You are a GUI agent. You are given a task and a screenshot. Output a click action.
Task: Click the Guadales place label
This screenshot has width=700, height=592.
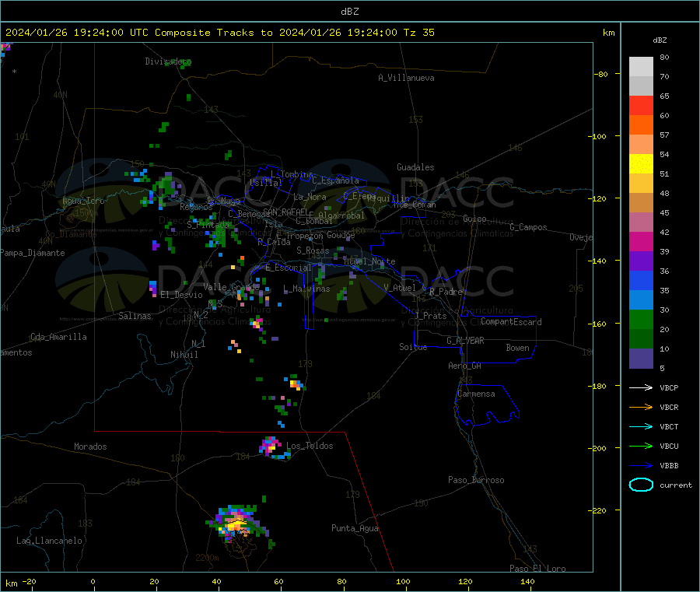coord(415,167)
